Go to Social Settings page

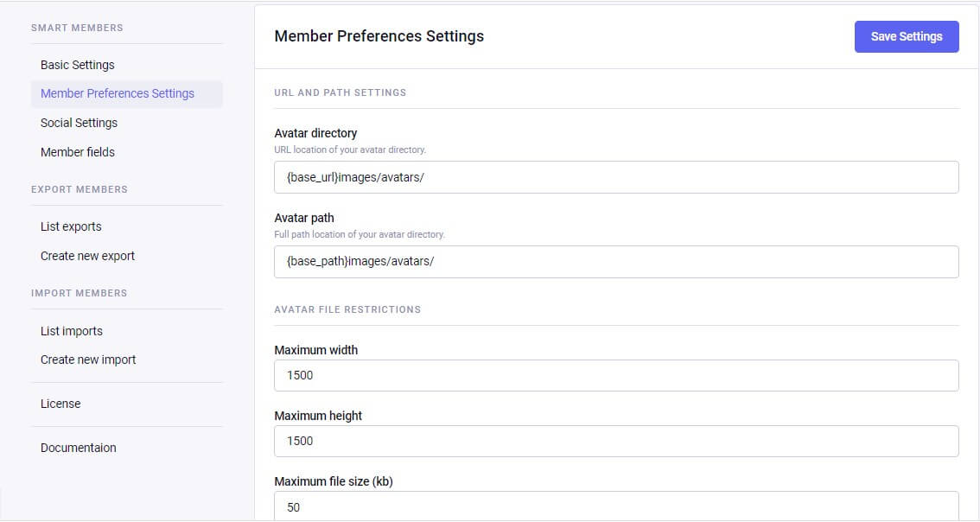(79, 123)
